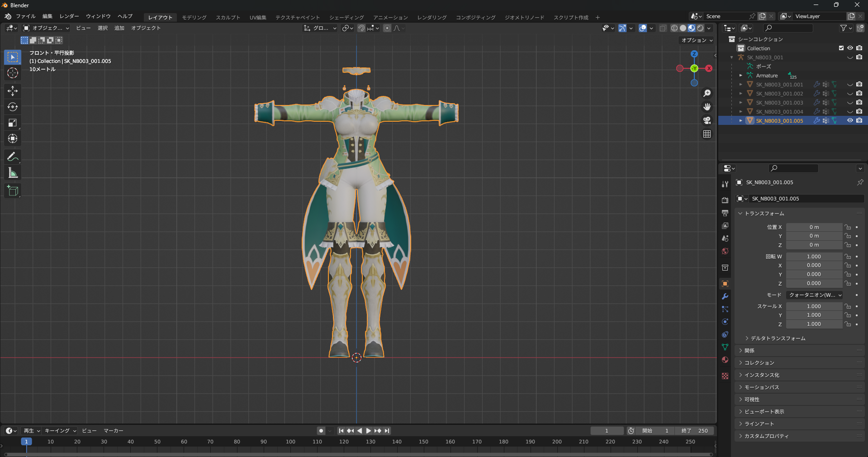The width and height of the screenshot is (868, 457).
Task: Open the Output properties tab
Action: coord(725,213)
